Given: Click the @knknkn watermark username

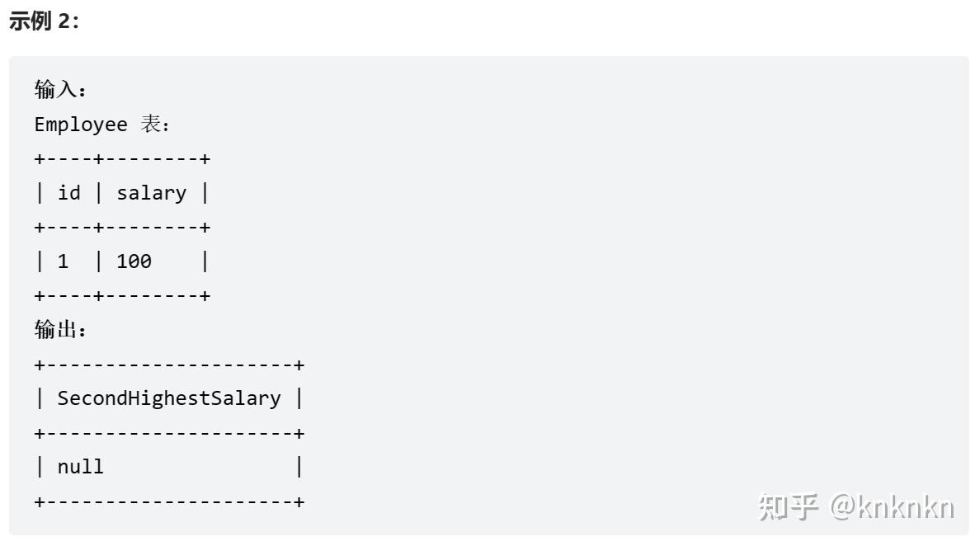Looking at the screenshot, I should 892,506.
